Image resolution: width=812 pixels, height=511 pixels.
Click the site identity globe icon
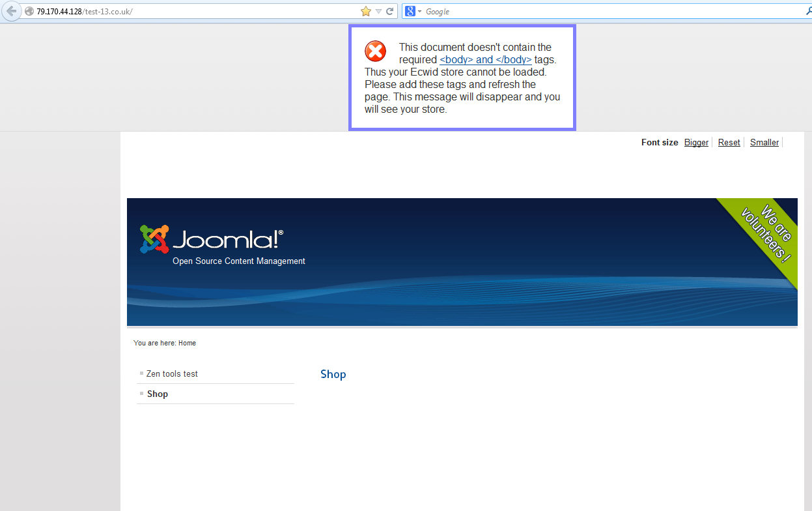point(29,12)
